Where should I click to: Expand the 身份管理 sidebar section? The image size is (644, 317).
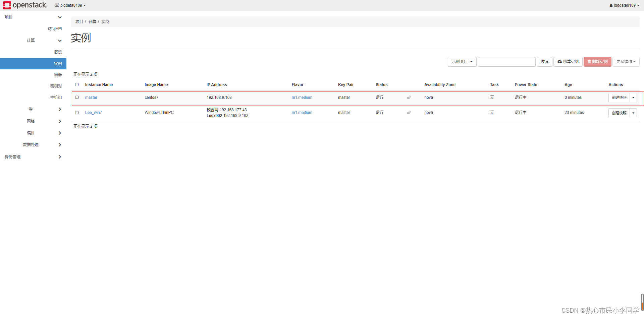coord(33,157)
